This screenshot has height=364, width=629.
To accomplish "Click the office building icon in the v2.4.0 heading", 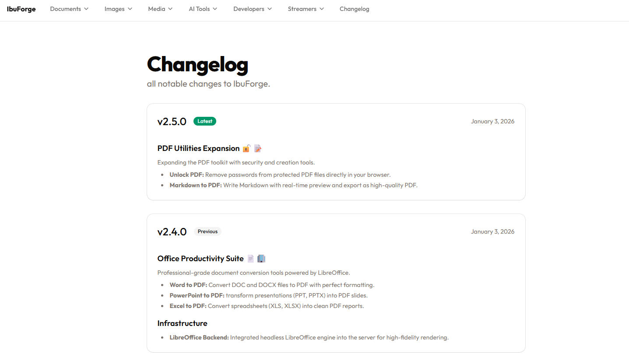I will (261, 258).
